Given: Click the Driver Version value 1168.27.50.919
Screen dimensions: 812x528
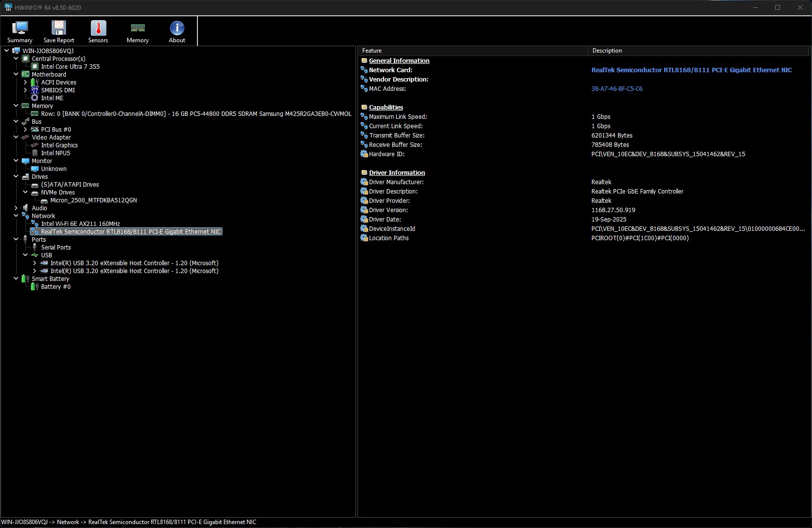Looking at the screenshot, I should 613,210.
